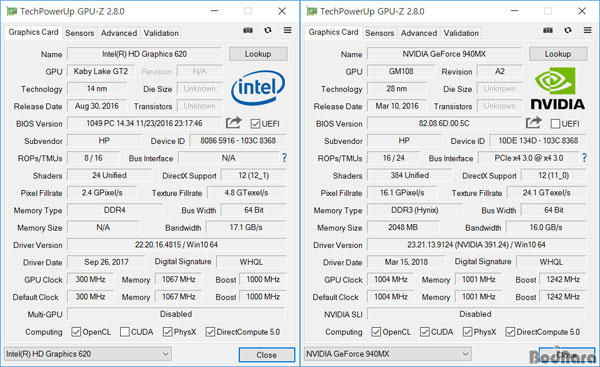Open the hamburger menu in NVIDIA window

(587, 30)
